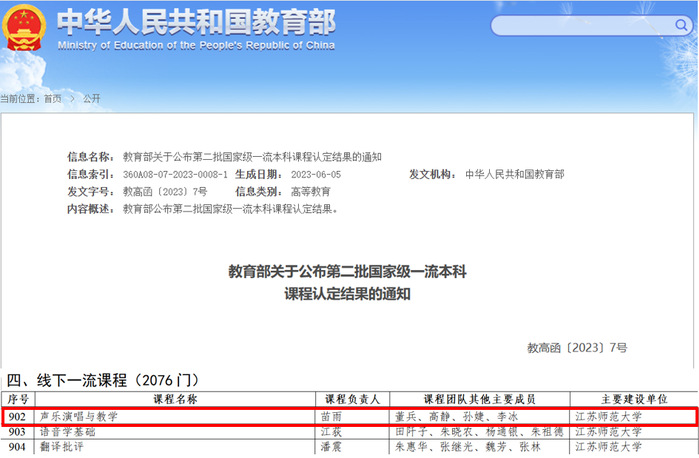The height and width of the screenshot is (458, 699).
Task: Go to 首页 in the breadcrumb
Action: tap(52, 99)
